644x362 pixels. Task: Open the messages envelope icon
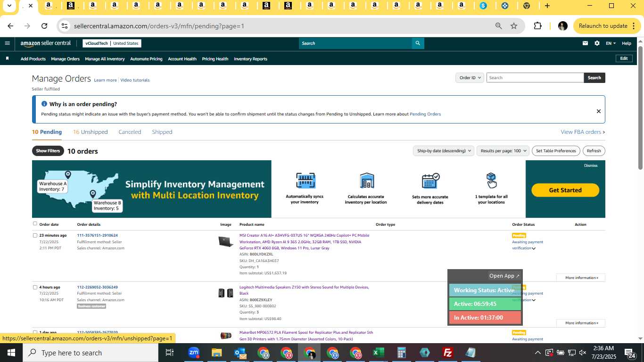click(x=585, y=43)
